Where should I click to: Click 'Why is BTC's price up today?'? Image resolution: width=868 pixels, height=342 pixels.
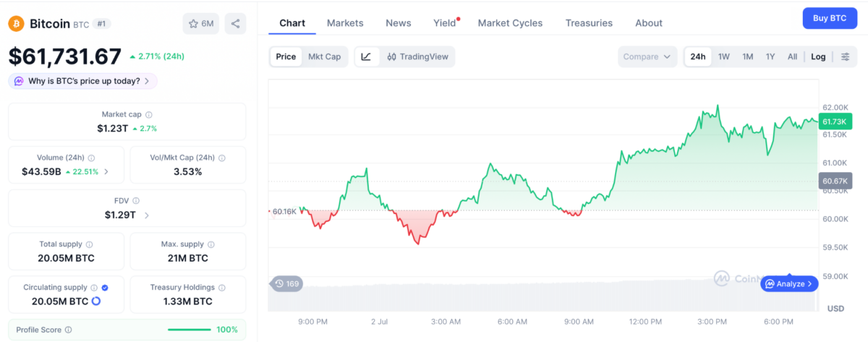[x=84, y=81]
